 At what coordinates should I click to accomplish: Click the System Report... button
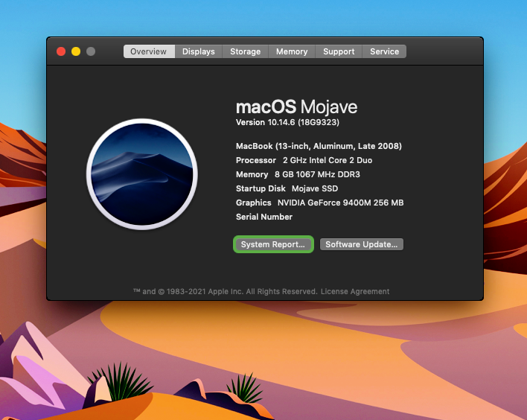click(x=273, y=244)
